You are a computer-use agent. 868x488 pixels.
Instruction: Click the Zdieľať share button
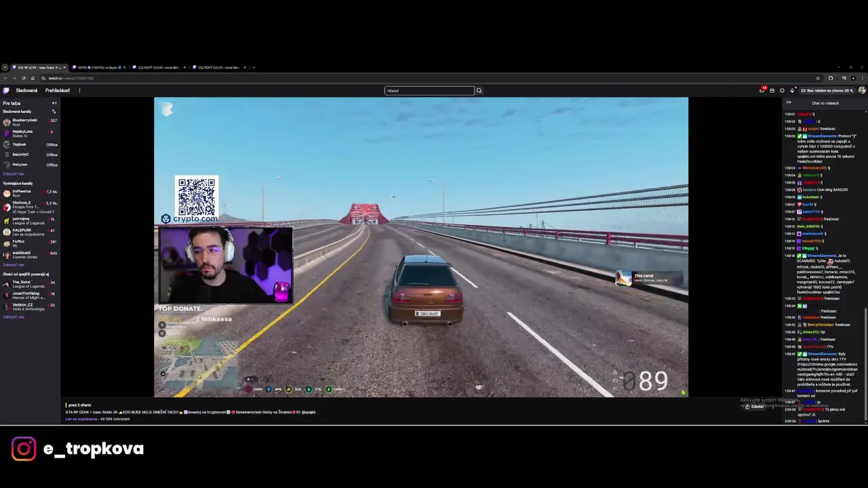pos(755,406)
